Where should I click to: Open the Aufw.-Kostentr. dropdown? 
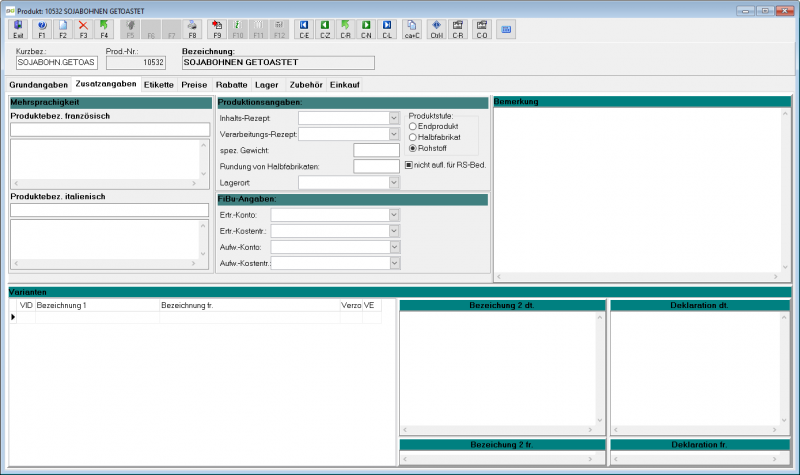[x=393, y=263]
